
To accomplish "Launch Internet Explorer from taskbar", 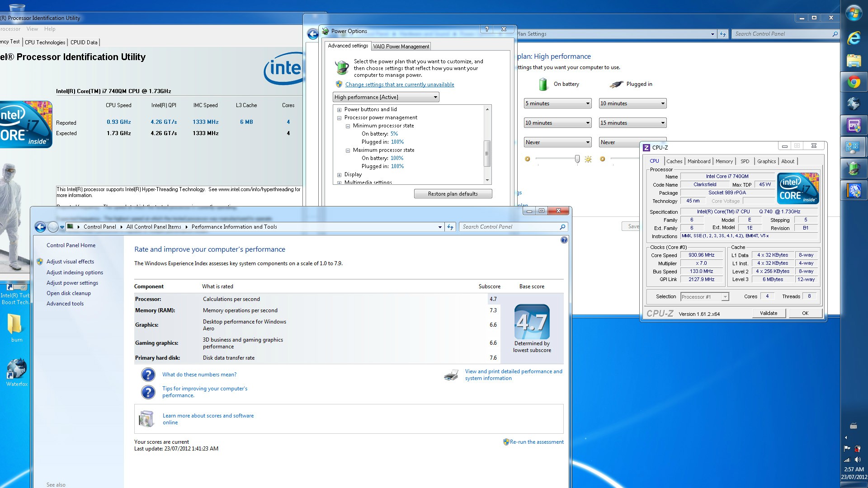I will (x=854, y=38).
